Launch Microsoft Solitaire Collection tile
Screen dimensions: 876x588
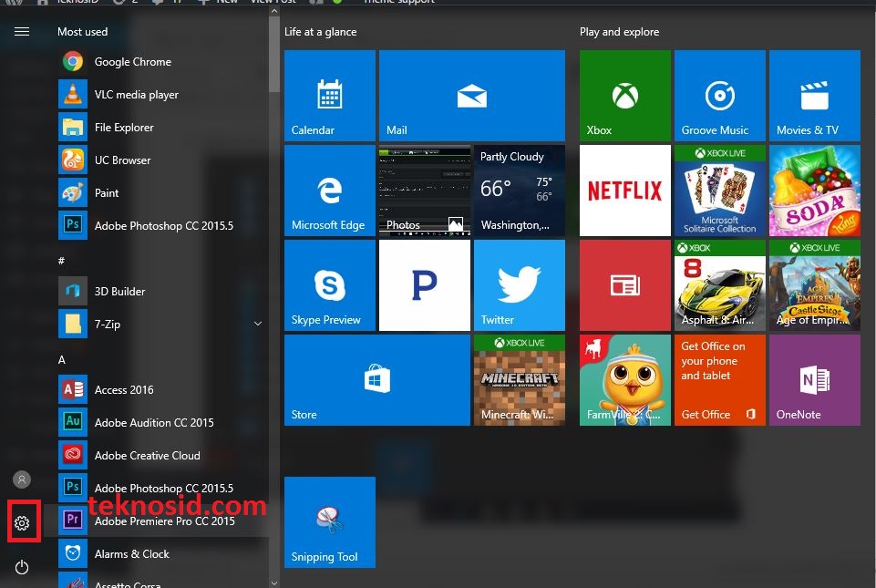coord(720,191)
